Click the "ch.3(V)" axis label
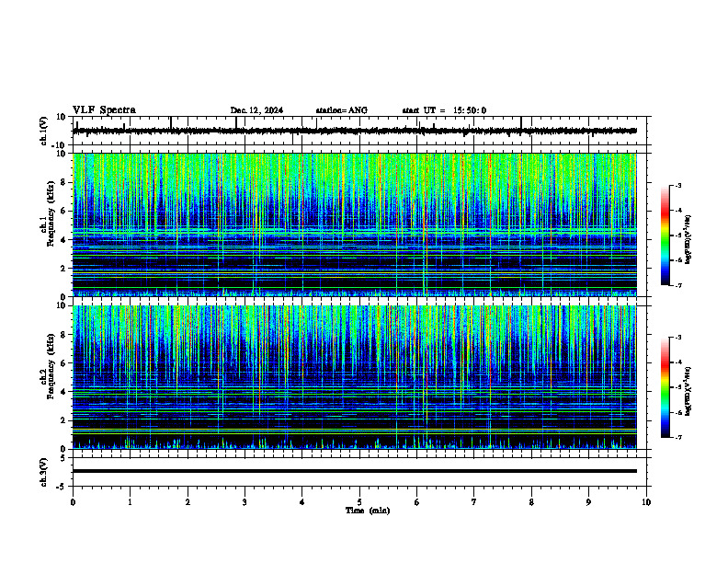Viewport: 728px width, 563px height. (44, 473)
